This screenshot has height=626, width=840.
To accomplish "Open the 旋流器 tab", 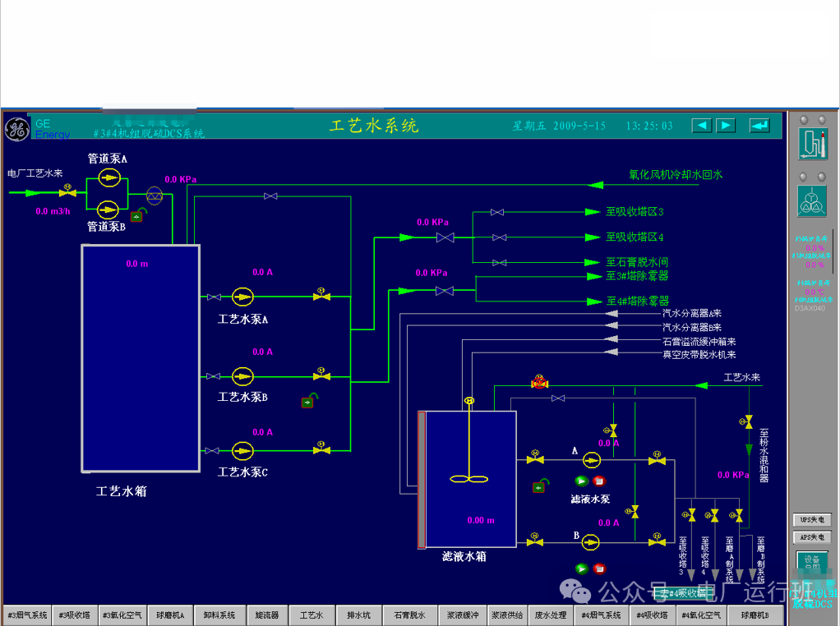I will point(267,614).
